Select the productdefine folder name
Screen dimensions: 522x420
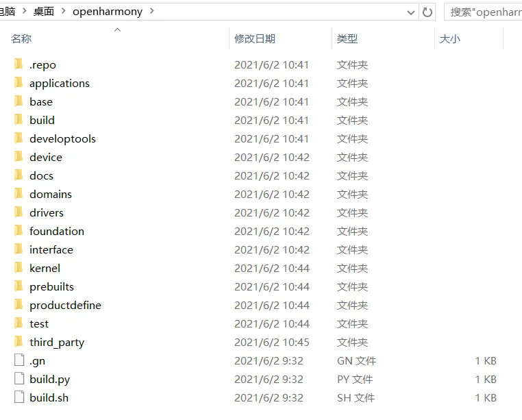(x=65, y=305)
